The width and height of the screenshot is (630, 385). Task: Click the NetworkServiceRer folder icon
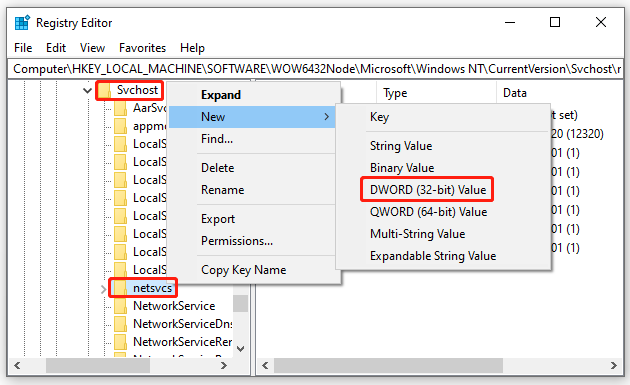pos(121,342)
